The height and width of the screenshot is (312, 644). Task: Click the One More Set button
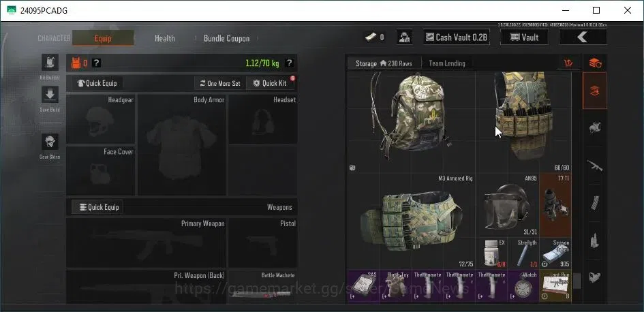(220, 83)
